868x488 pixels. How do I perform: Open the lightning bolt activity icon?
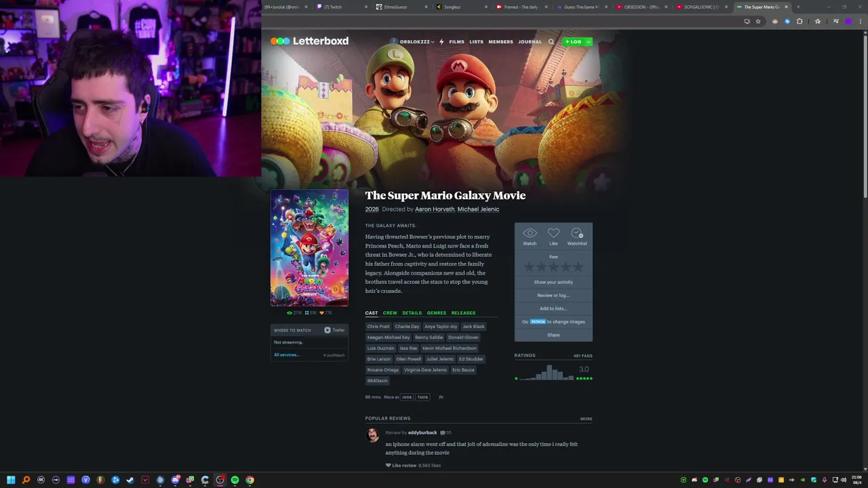tap(441, 41)
